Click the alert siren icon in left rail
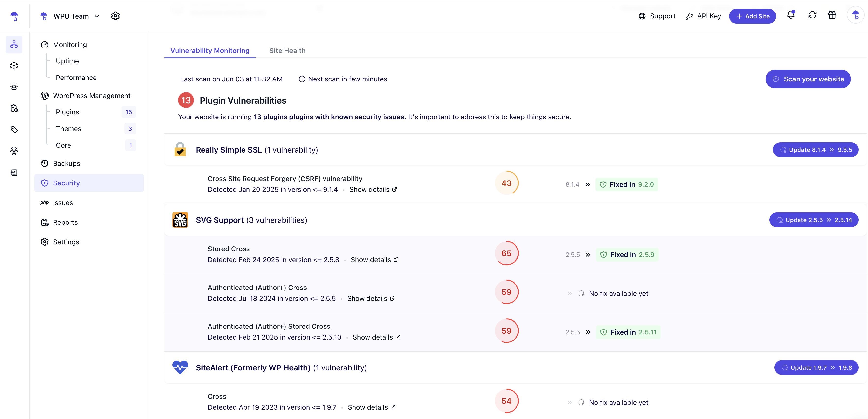 pos(14,87)
